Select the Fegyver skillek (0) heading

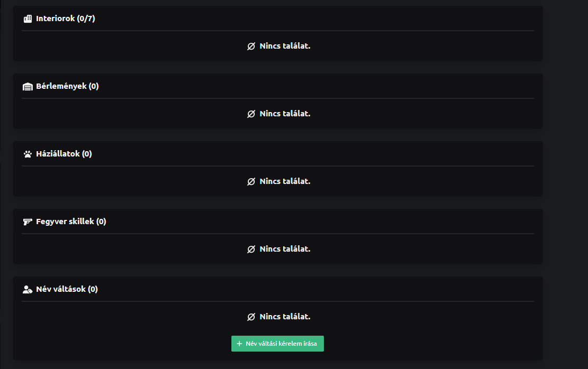(x=71, y=222)
